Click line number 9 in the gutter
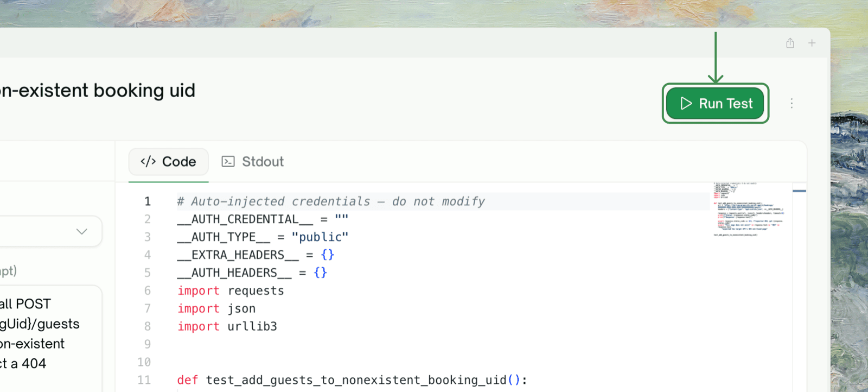The width and height of the screenshot is (868, 392). click(147, 344)
